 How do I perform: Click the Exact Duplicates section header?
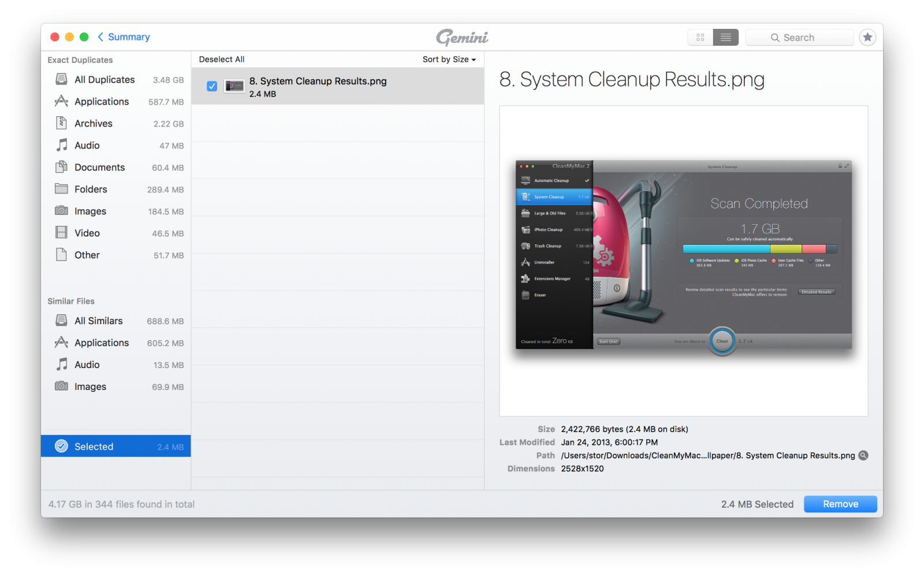click(80, 60)
